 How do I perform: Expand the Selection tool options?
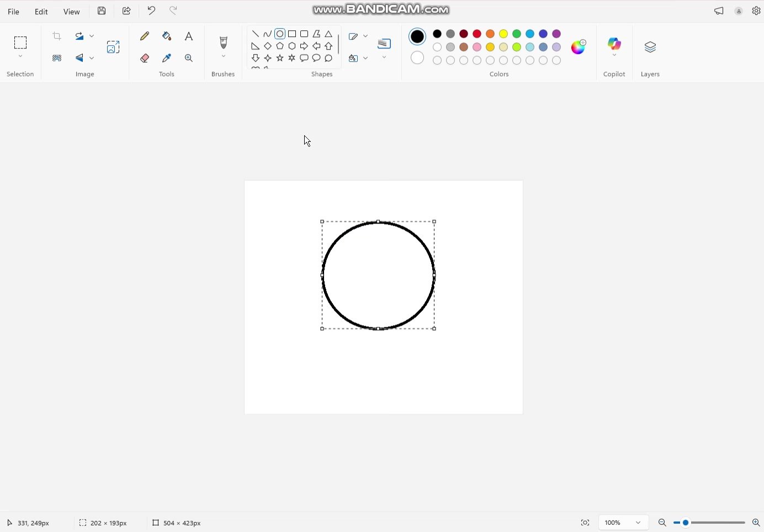click(20, 56)
